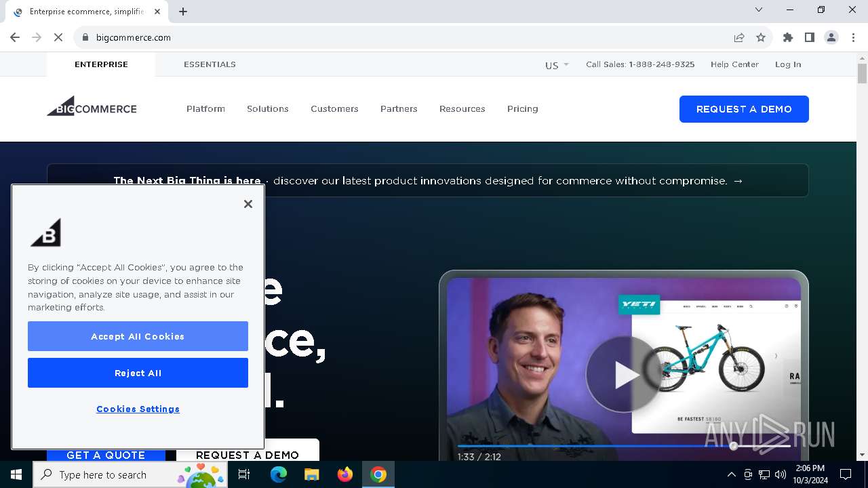Play the hero video

pyautogui.click(x=623, y=374)
